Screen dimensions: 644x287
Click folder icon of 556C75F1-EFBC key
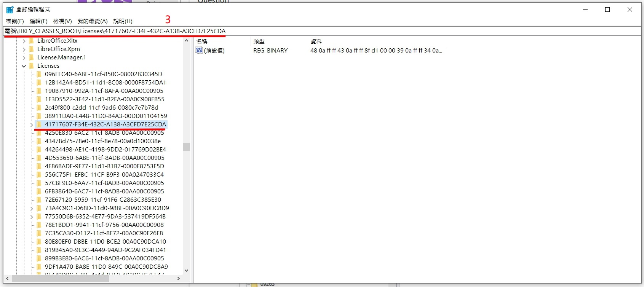(x=39, y=175)
